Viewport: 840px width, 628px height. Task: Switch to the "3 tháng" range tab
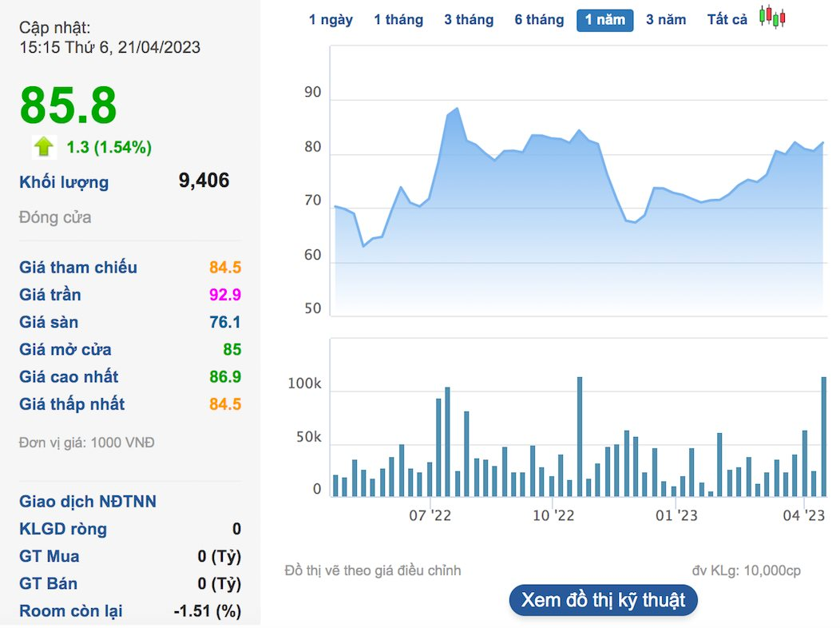(469, 20)
